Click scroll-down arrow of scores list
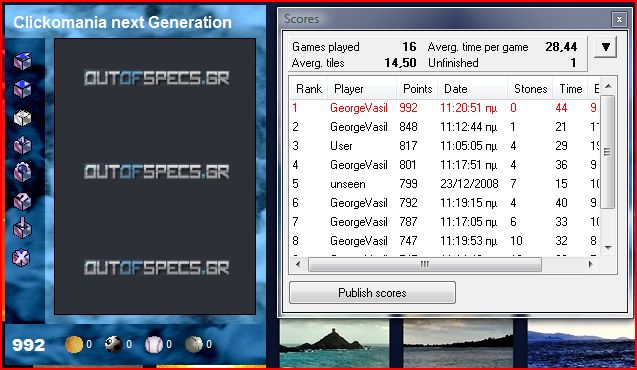This screenshot has width=637, height=370. click(x=608, y=247)
